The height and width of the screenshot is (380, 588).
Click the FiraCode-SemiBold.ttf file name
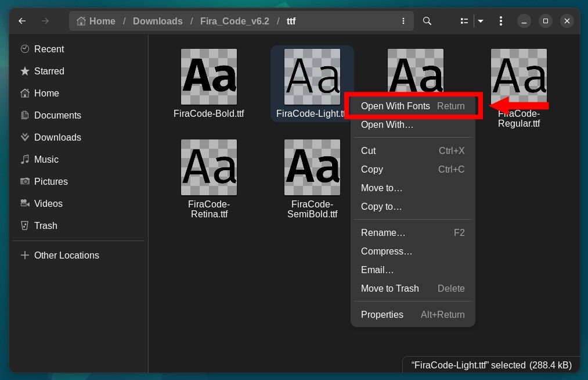[312, 209]
